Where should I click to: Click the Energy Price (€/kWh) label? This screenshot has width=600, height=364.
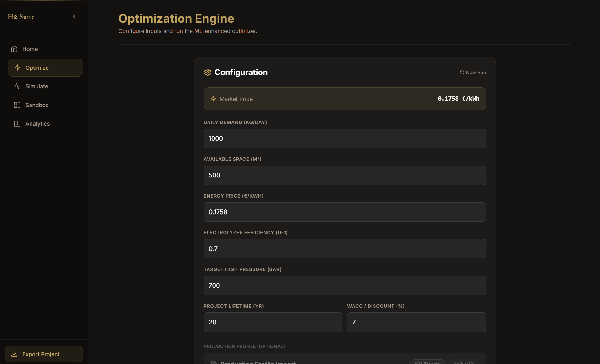click(x=233, y=196)
